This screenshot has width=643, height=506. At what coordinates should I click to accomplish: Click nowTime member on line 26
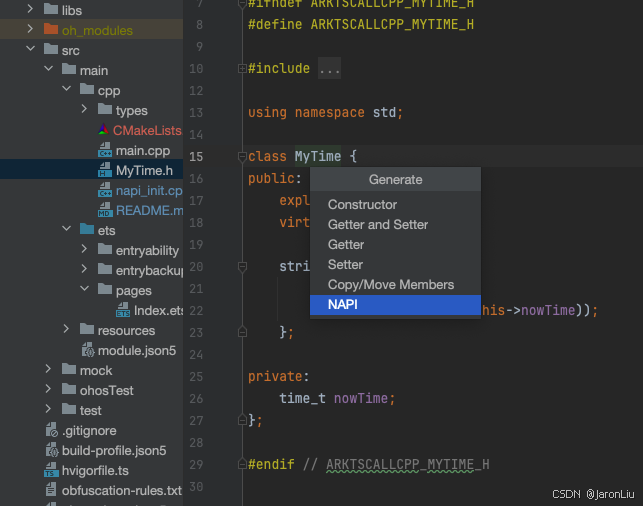click(x=361, y=399)
